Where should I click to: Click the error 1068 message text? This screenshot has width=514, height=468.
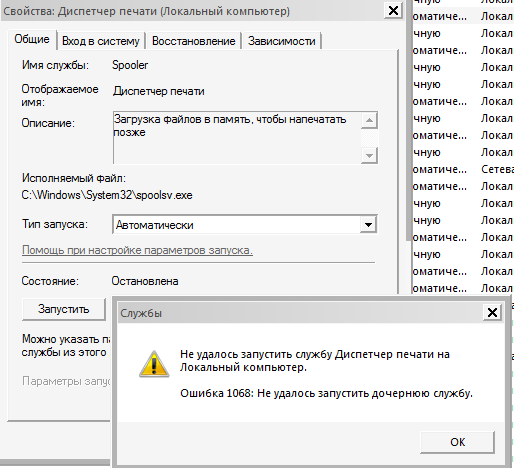pos(326,393)
